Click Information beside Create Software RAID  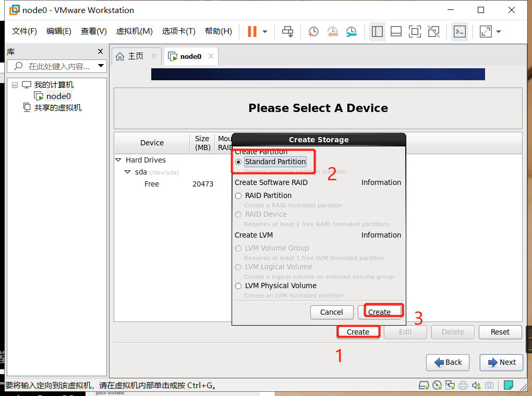point(381,182)
